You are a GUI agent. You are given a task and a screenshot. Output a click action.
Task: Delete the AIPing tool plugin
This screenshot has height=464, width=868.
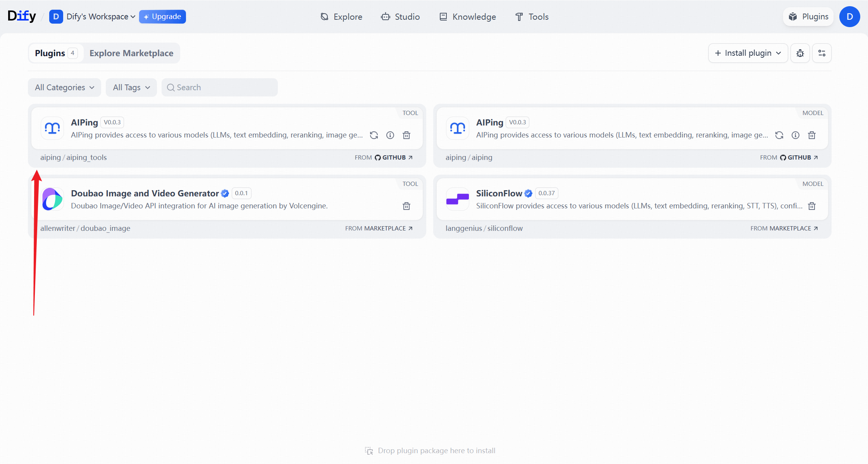pos(406,135)
